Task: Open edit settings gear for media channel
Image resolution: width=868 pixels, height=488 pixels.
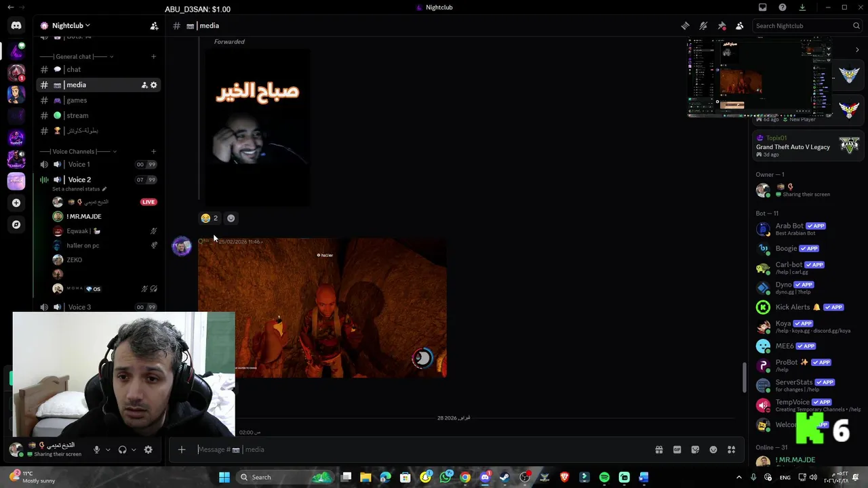Action: (x=154, y=85)
